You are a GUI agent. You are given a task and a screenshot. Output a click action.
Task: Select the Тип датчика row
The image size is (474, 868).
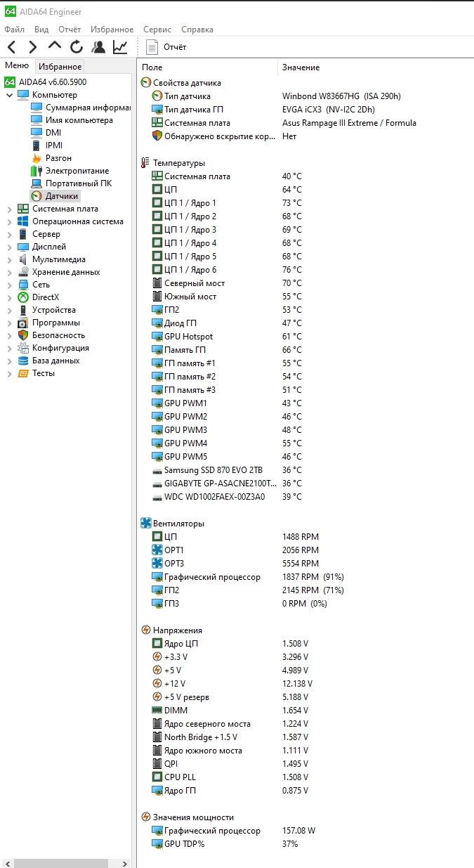pyautogui.click(x=305, y=96)
